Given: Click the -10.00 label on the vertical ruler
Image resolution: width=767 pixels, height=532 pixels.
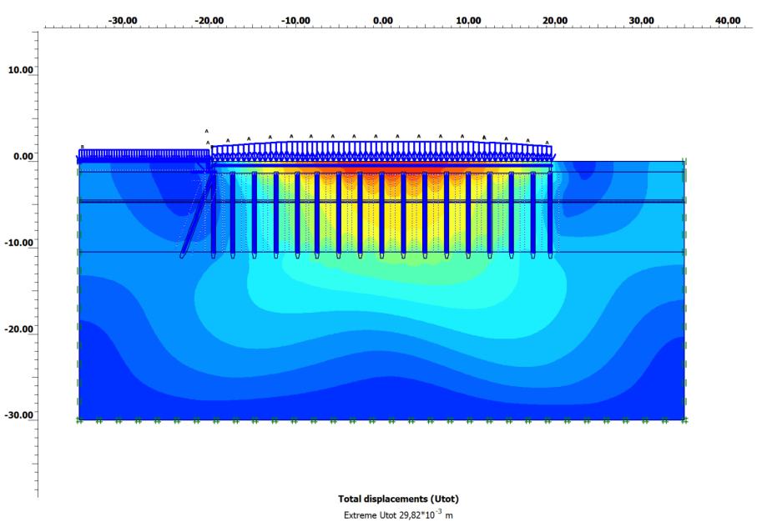Looking at the screenshot, I should (x=18, y=243).
